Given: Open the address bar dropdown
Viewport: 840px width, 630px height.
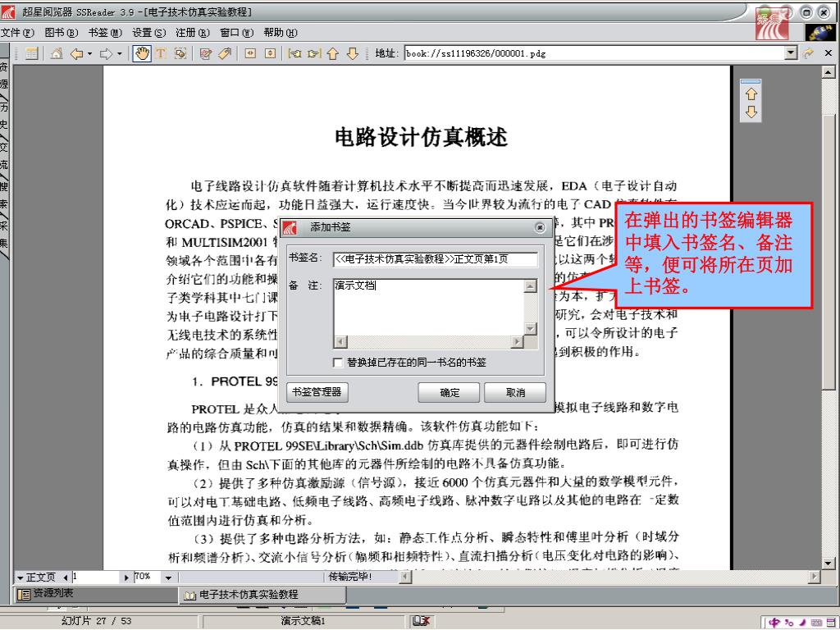Looking at the screenshot, I should (x=792, y=53).
